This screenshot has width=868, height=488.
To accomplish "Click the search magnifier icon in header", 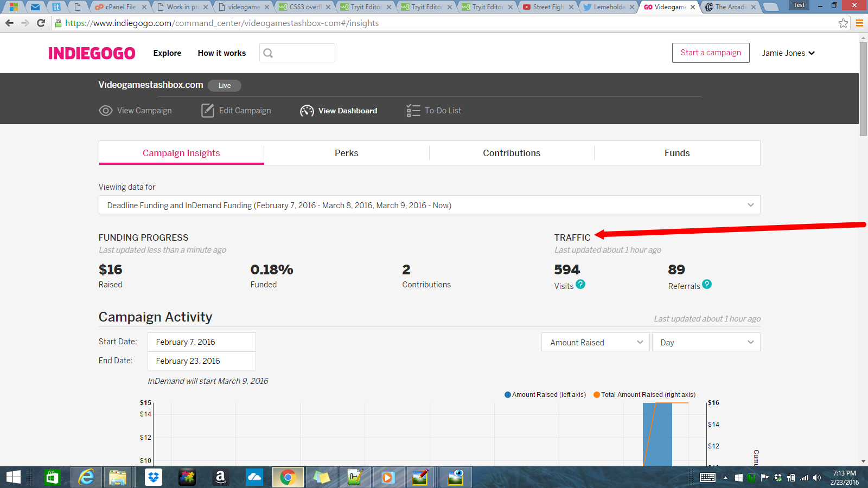I will point(268,53).
